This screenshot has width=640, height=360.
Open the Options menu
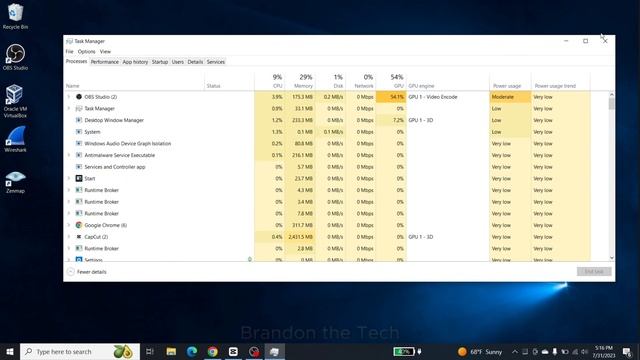click(86, 51)
